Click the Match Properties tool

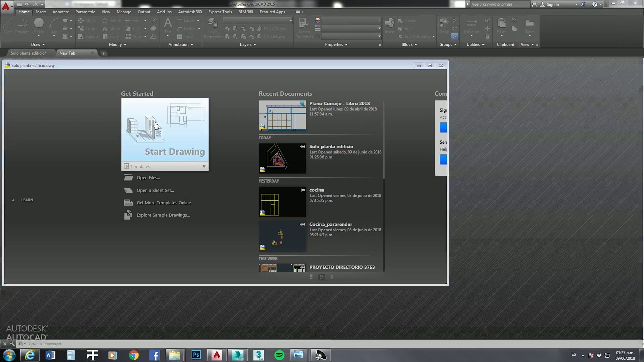point(304,28)
